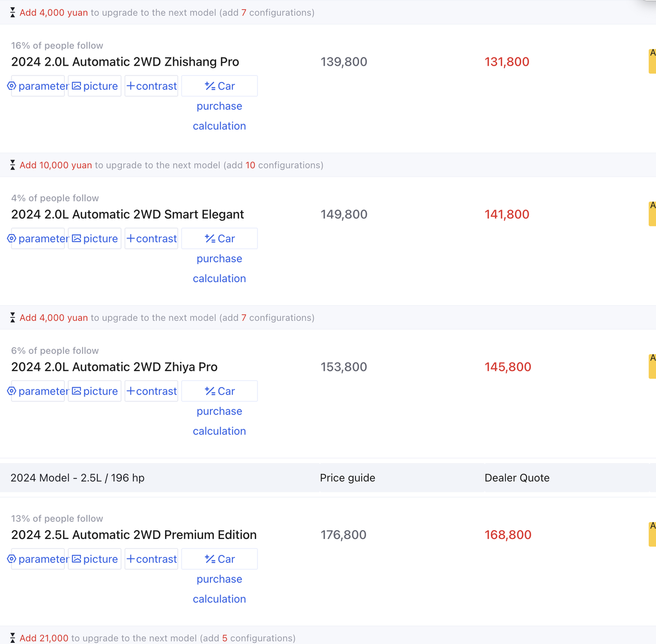This screenshot has height=644, width=656.
Task: View pictures of 2.0L Smart Elegant
Action: (95, 239)
